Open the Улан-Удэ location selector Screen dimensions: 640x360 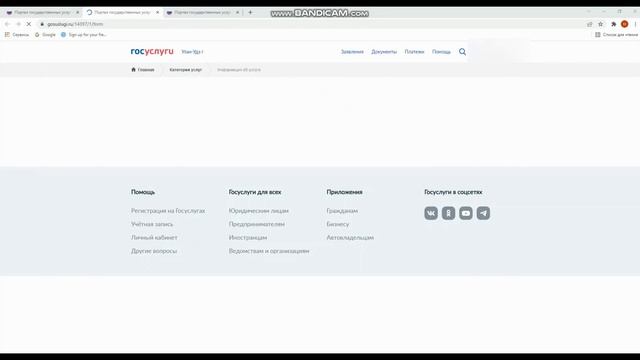pos(192,52)
